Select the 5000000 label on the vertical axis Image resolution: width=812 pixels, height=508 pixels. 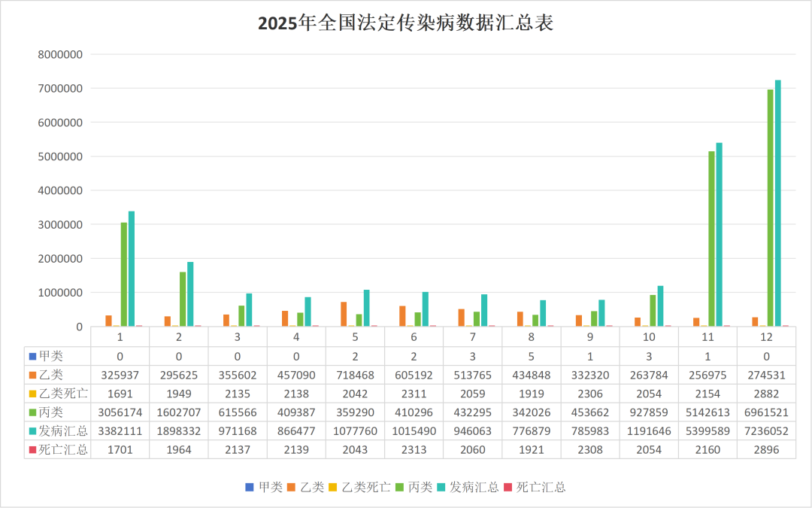[x=60, y=157]
